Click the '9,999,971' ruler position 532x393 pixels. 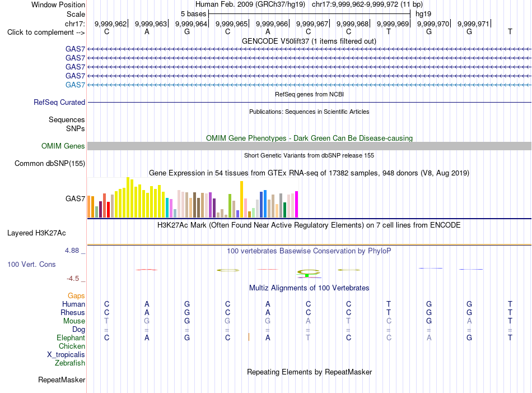click(473, 24)
